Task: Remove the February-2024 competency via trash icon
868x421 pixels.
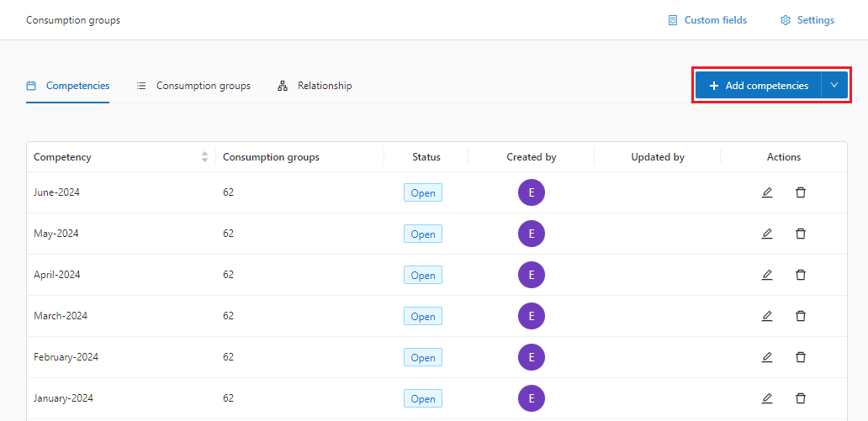Action: point(801,357)
